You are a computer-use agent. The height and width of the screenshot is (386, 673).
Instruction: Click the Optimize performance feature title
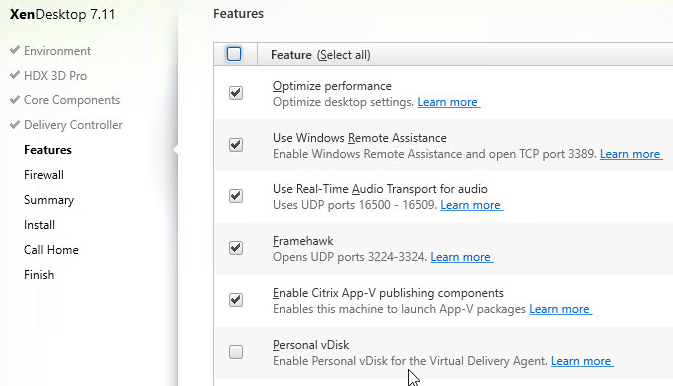[332, 86]
